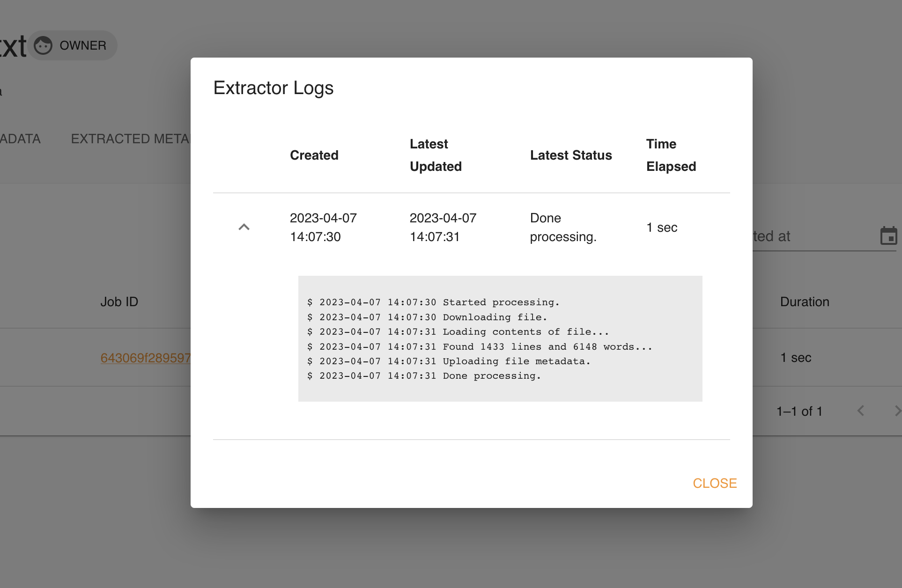Click the Created column header
Screen dimensions: 902x588
[x=314, y=155]
